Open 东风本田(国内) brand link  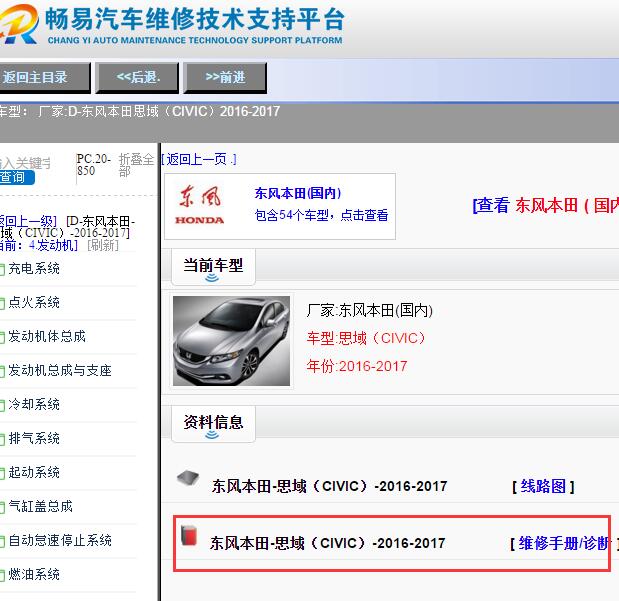tap(298, 193)
